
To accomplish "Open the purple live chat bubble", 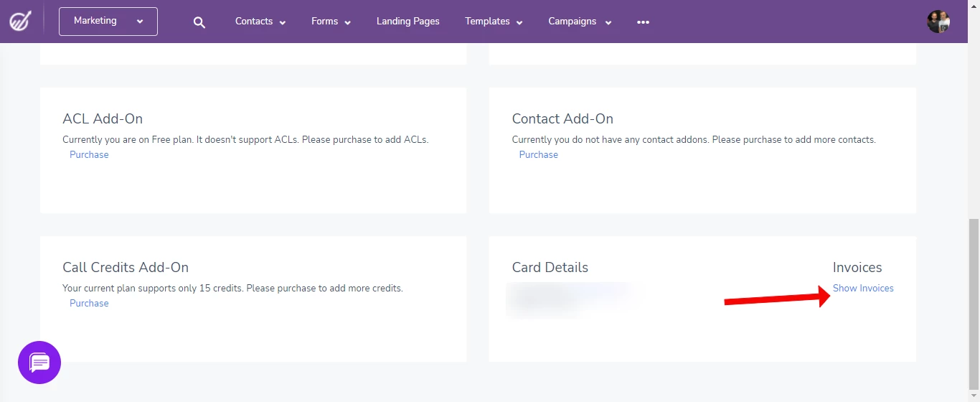I will pos(39,363).
